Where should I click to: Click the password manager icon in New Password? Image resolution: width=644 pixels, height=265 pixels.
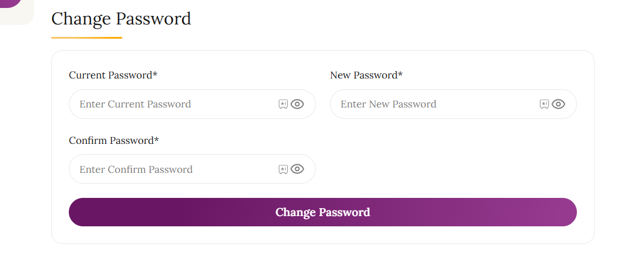click(544, 104)
